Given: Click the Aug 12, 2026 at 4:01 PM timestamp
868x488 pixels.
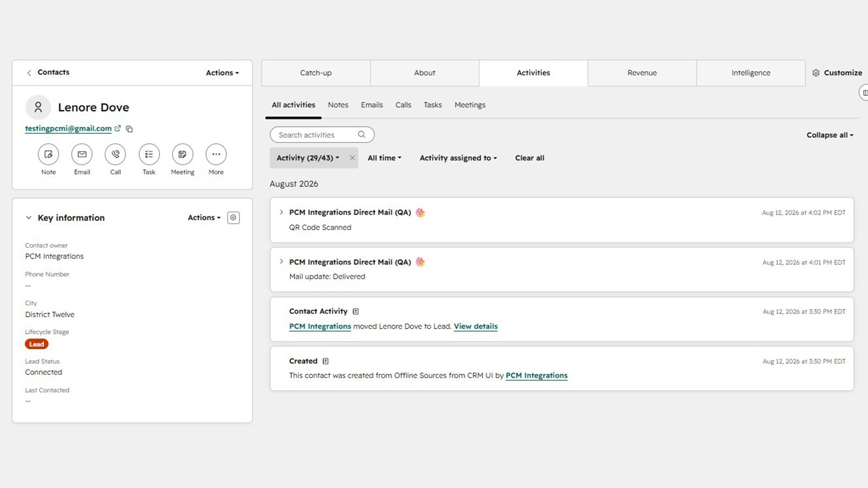Looking at the screenshot, I should [x=804, y=262].
